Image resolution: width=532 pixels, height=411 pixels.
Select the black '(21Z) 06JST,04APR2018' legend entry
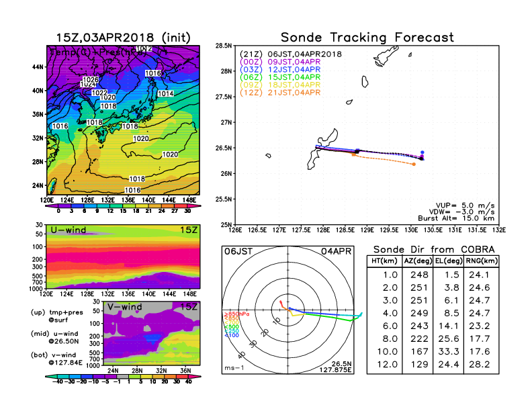tap(290, 54)
